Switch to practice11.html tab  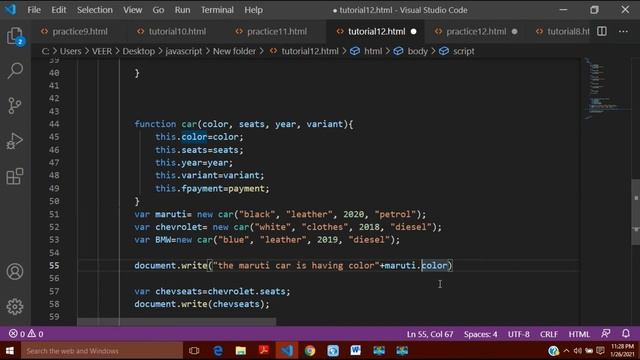pyautogui.click(x=276, y=31)
